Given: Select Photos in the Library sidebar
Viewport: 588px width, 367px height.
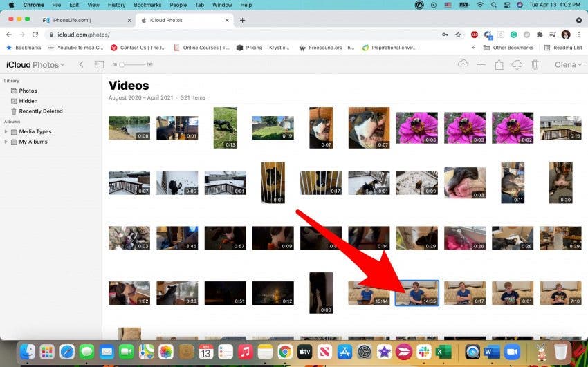Looking at the screenshot, I should click(28, 91).
